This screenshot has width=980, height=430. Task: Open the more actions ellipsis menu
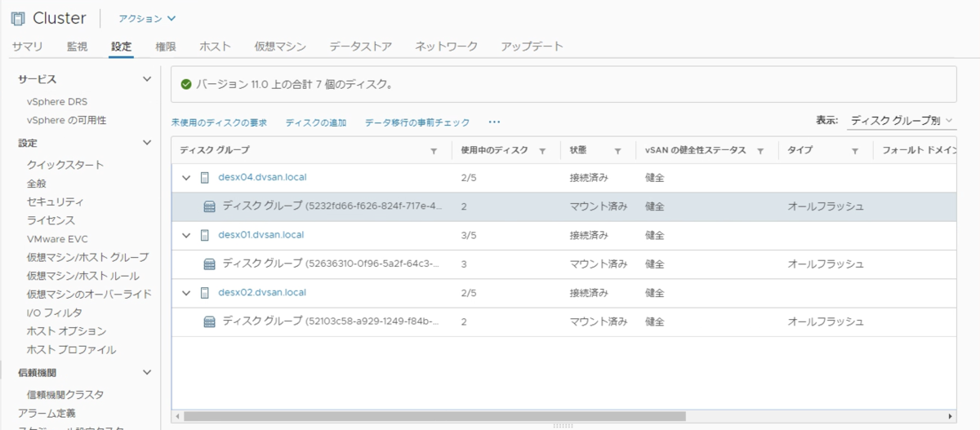click(494, 122)
